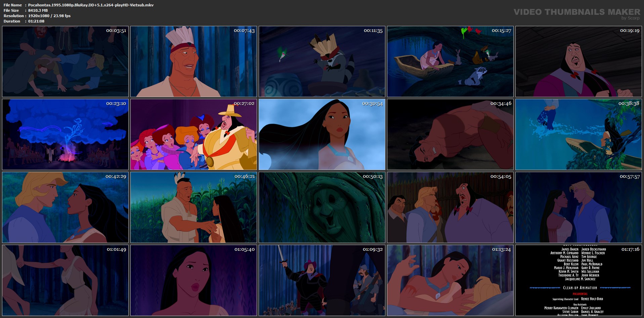Screen dimensions: 644x318
Task: Click the resolution value 1920x1080 / 23.98 fps
Action: pos(49,16)
